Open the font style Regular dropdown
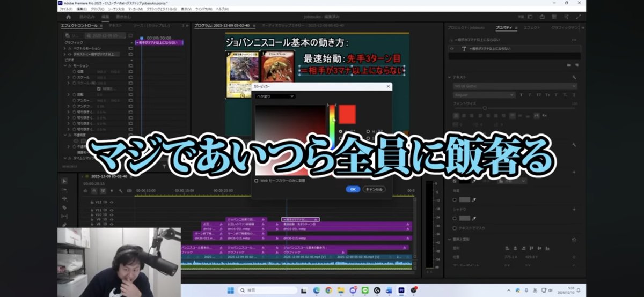The height and width of the screenshot is (297, 644). tap(484, 95)
